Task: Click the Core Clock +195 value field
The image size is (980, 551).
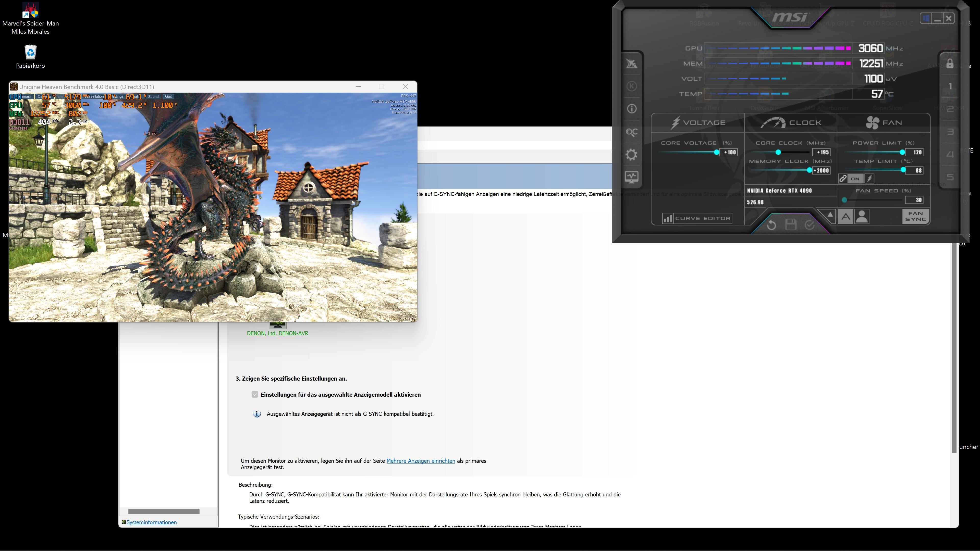Action: [821, 152]
